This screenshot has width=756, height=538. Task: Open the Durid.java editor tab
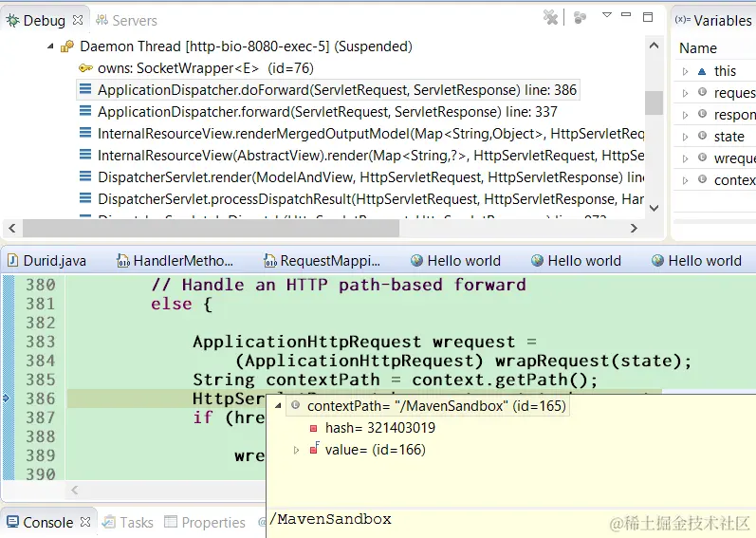click(x=47, y=261)
